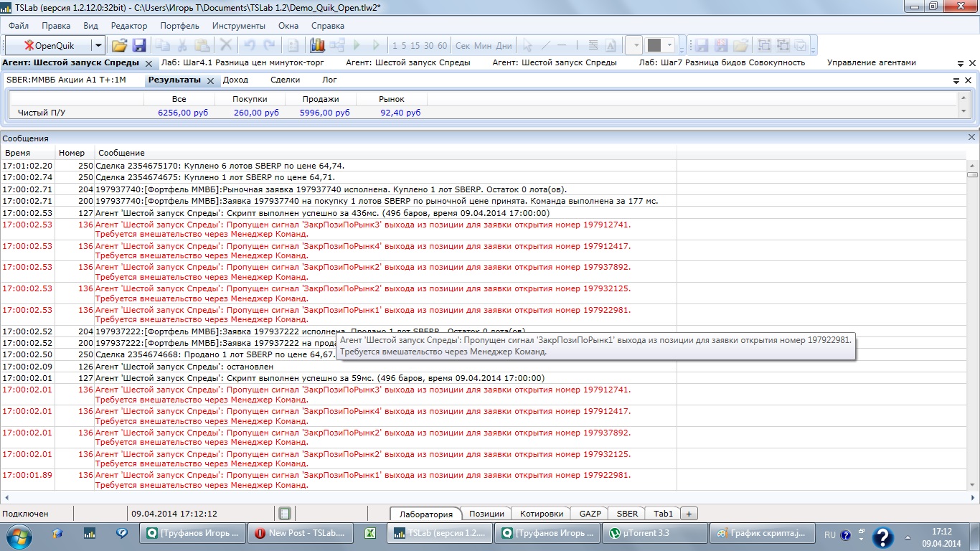Open the Портфель menu
980x551 pixels.
(179, 26)
